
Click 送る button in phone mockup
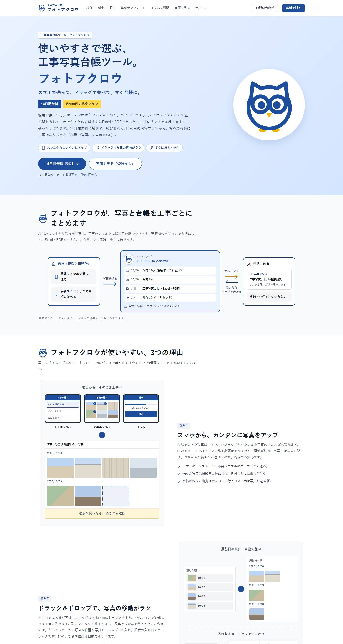(141, 414)
